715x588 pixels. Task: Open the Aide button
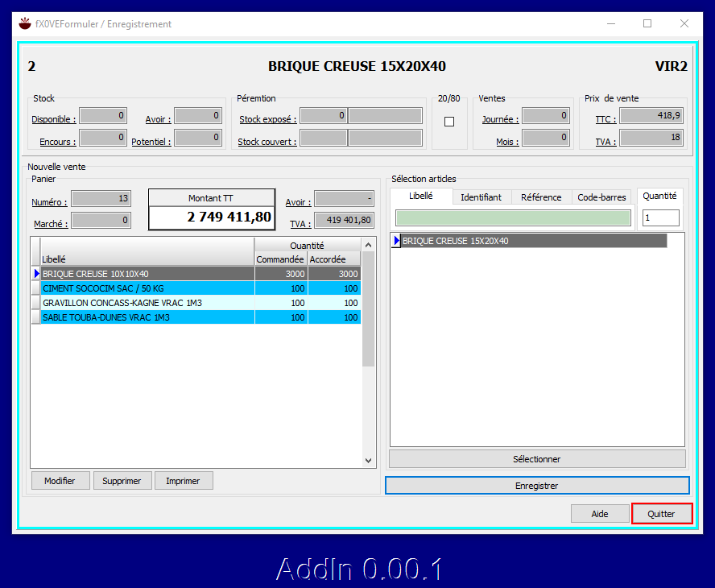[x=600, y=513]
